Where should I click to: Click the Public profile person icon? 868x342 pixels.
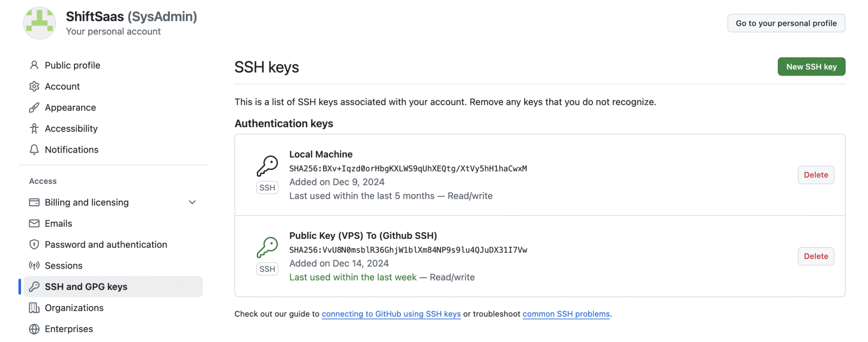pos(34,65)
